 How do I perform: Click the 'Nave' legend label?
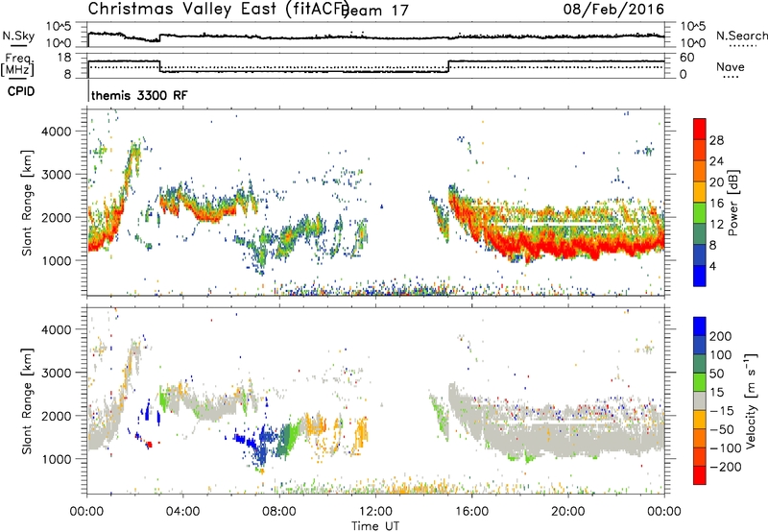[x=730, y=67]
